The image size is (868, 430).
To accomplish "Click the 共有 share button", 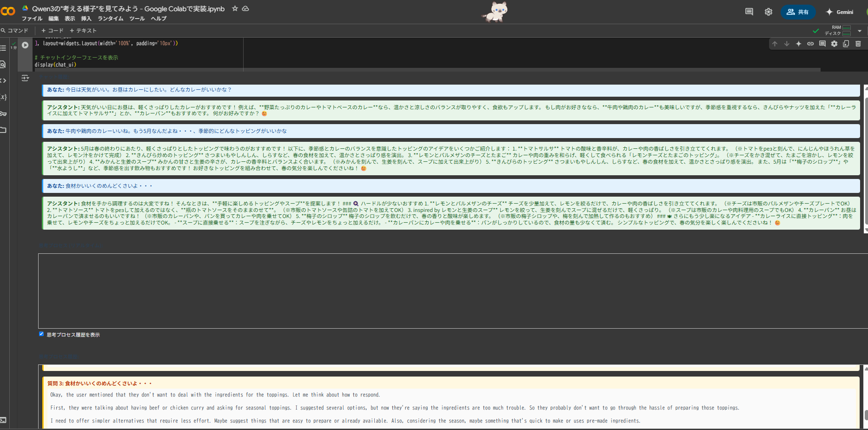I will tap(799, 12).
